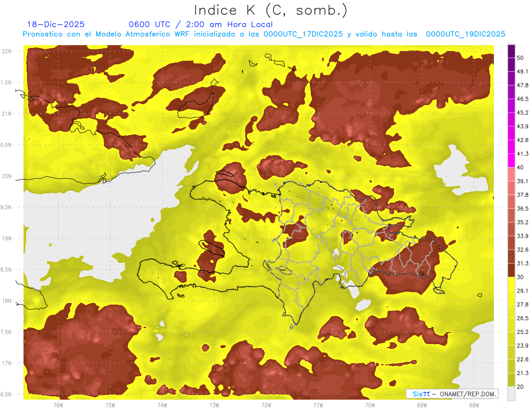The image size is (532, 411).
Task: Click the colorbar label '25.2'
Action: [x=522, y=332]
